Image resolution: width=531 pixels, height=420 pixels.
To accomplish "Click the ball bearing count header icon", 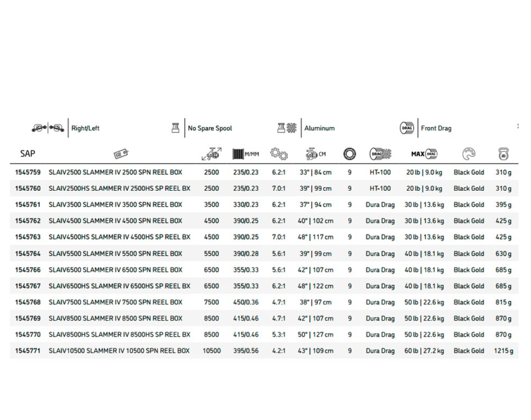I will (350, 154).
